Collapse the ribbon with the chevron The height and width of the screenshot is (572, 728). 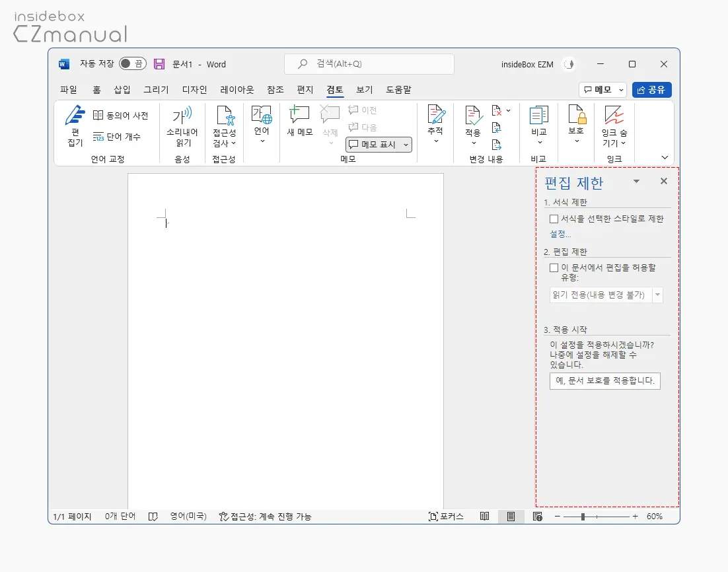(x=665, y=157)
